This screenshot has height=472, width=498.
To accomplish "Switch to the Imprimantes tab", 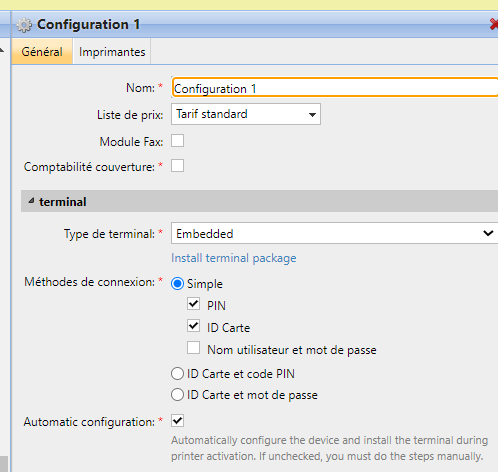I will 112,52.
